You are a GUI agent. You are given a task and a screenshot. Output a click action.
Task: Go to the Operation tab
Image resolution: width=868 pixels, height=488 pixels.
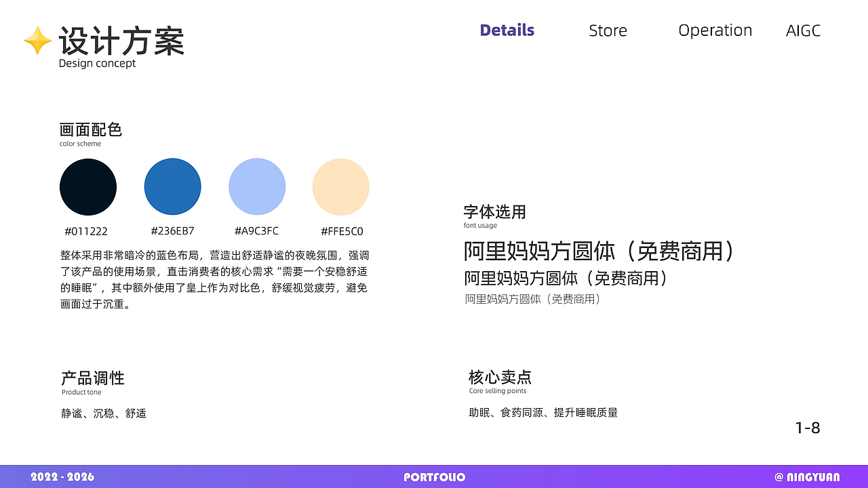(x=715, y=31)
